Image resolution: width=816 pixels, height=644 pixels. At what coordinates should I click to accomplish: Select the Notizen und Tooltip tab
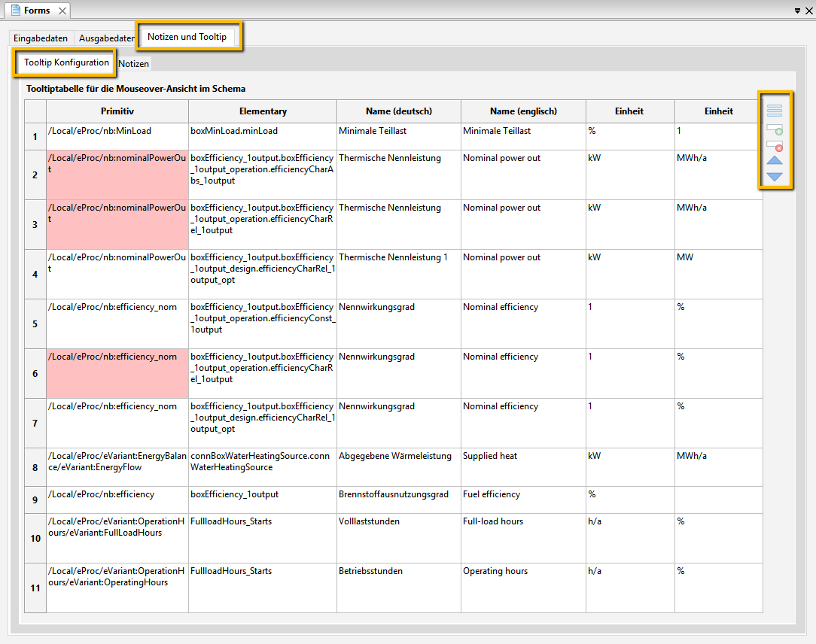(x=187, y=36)
